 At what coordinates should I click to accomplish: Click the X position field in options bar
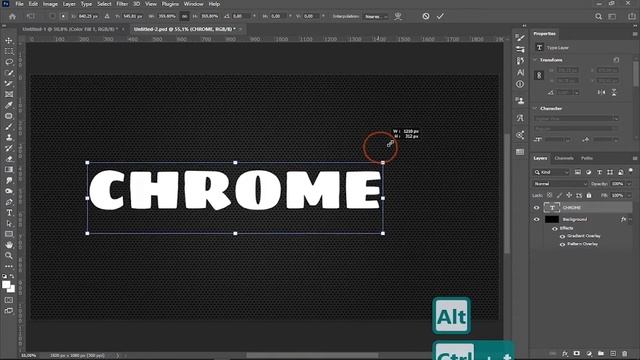point(88,16)
